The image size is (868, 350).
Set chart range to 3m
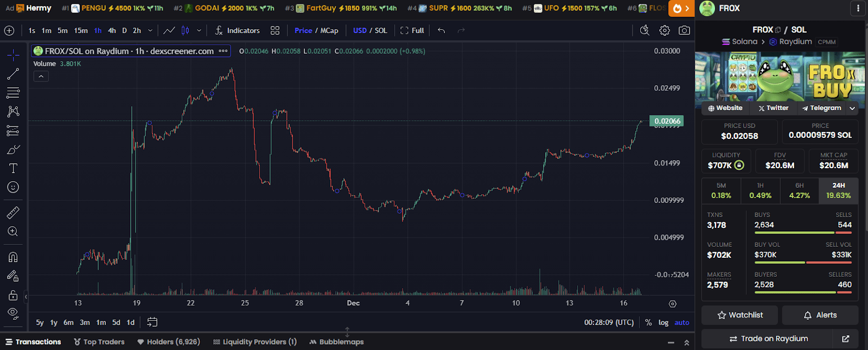[85, 322]
